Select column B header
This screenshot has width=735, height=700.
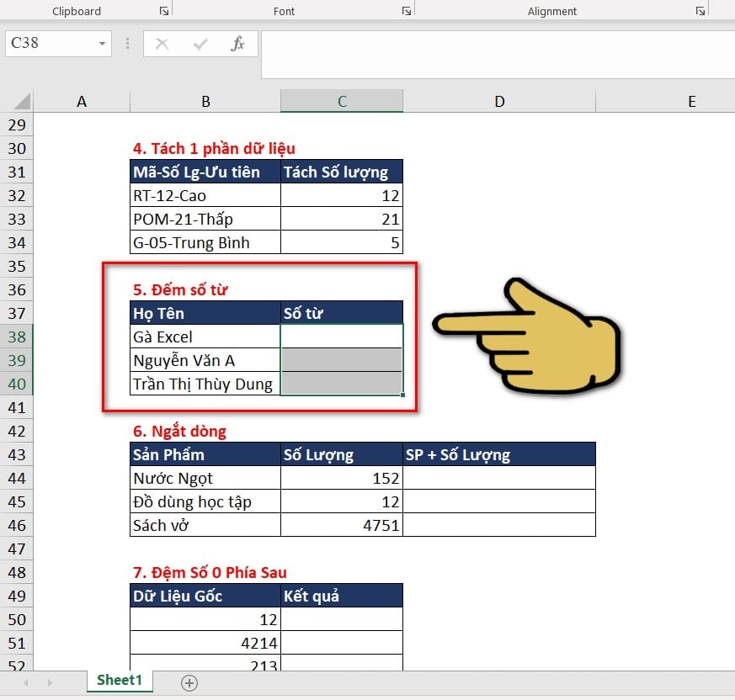point(205,101)
